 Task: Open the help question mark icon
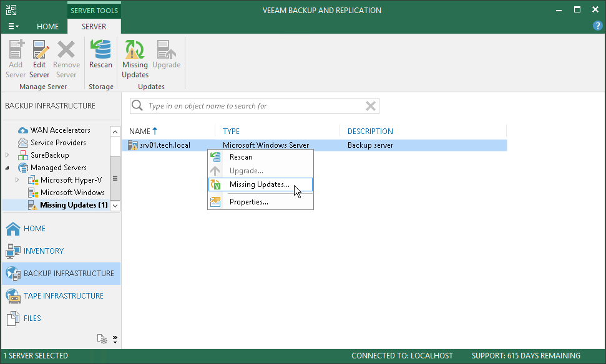tap(597, 26)
